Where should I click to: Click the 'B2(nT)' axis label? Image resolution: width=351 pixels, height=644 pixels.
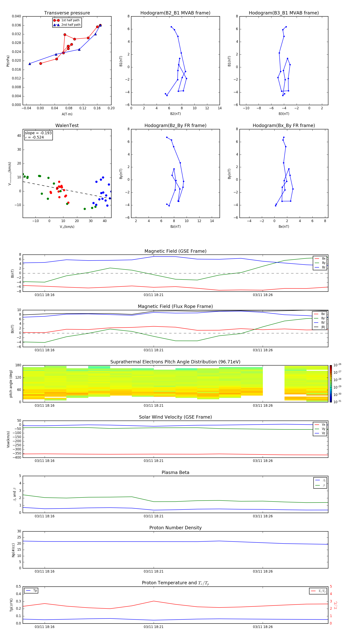point(175,114)
